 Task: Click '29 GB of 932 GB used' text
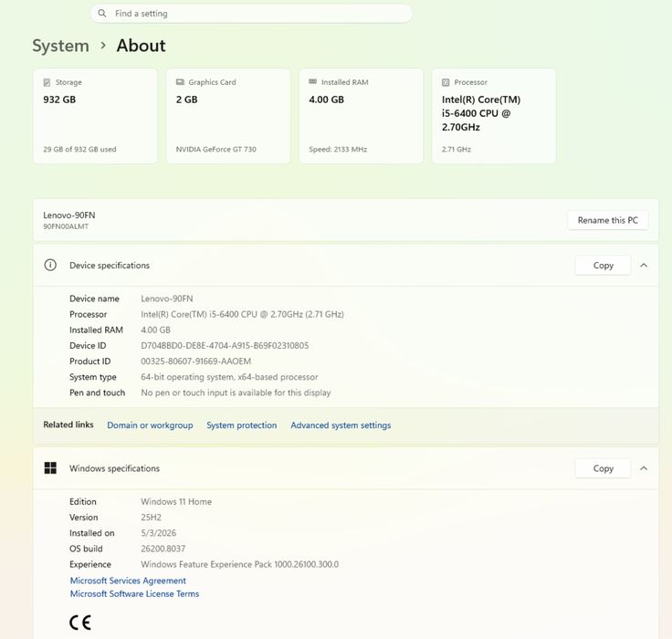tap(79, 149)
